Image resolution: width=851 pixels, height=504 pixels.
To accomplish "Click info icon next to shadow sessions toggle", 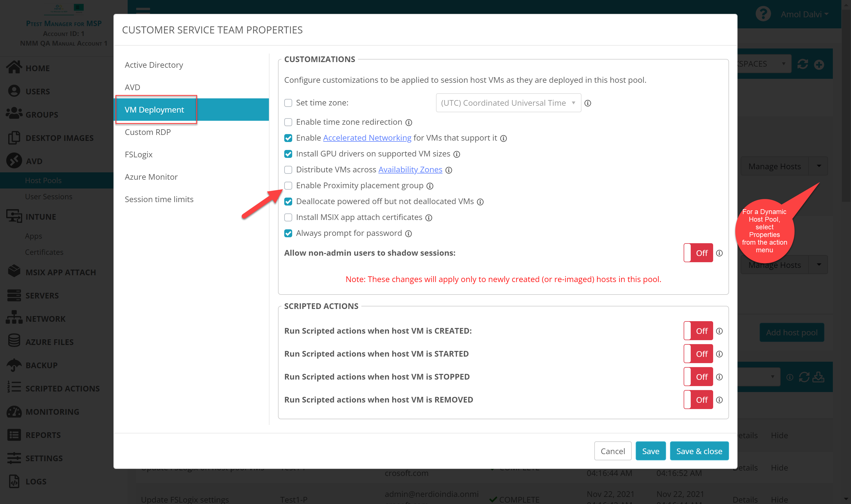I will pos(719,253).
